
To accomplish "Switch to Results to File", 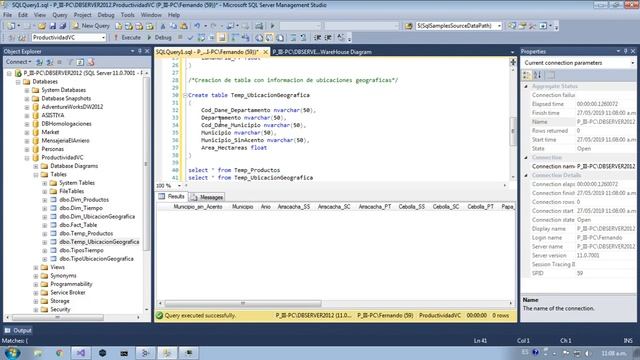I will [x=280, y=38].
